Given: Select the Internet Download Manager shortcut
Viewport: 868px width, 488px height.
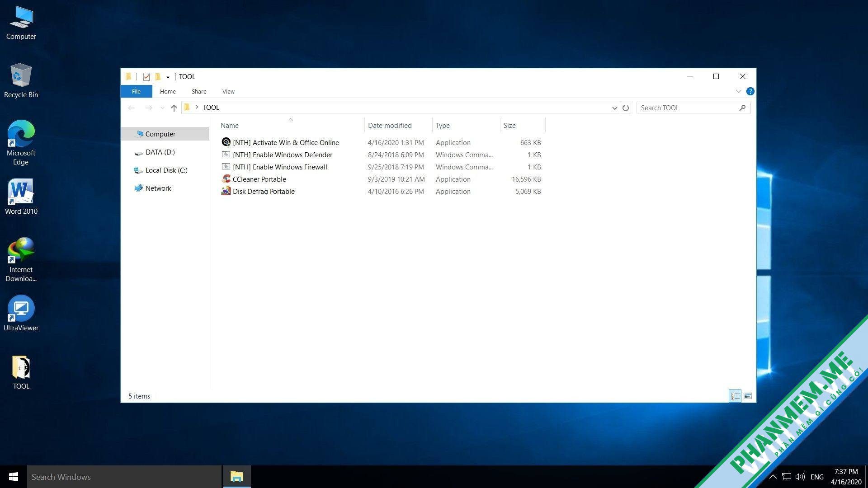Looking at the screenshot, I should (21, 260).
